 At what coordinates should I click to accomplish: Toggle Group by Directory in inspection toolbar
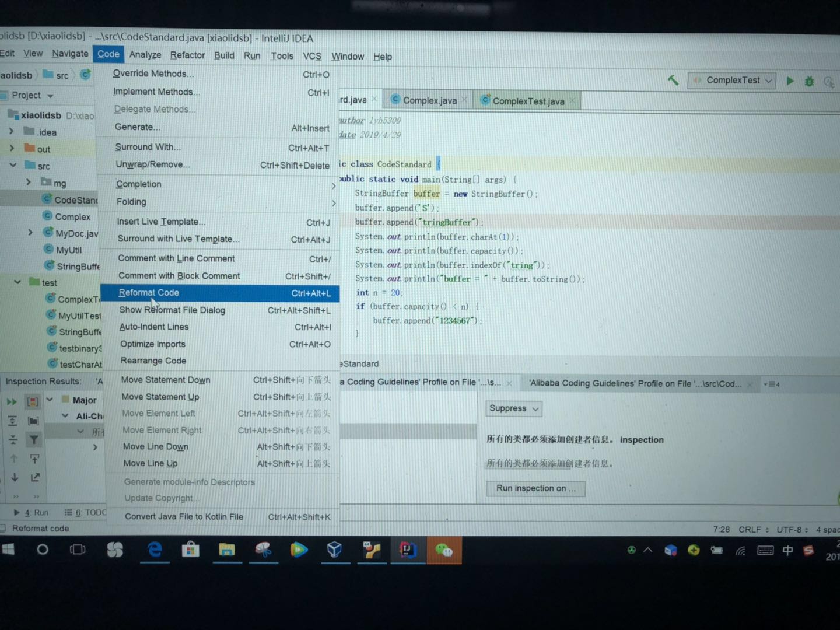click(x=33, y=421)
